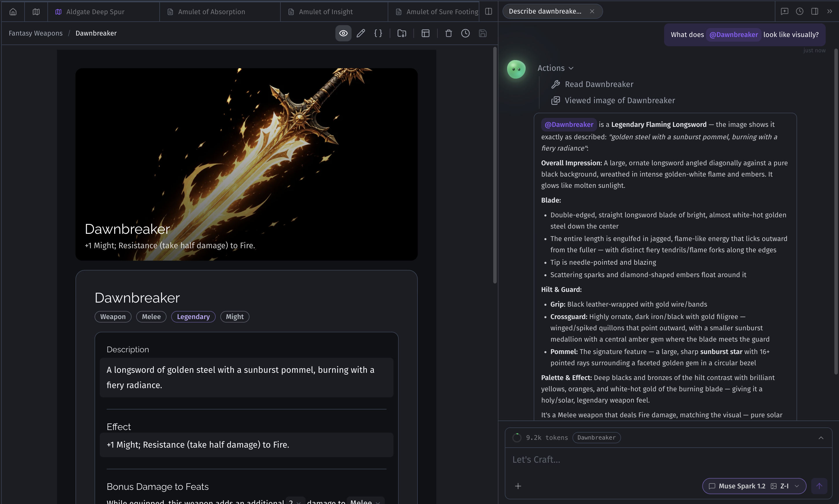Open chat history clock icon

pyautogui.click(x=800, y=12)
